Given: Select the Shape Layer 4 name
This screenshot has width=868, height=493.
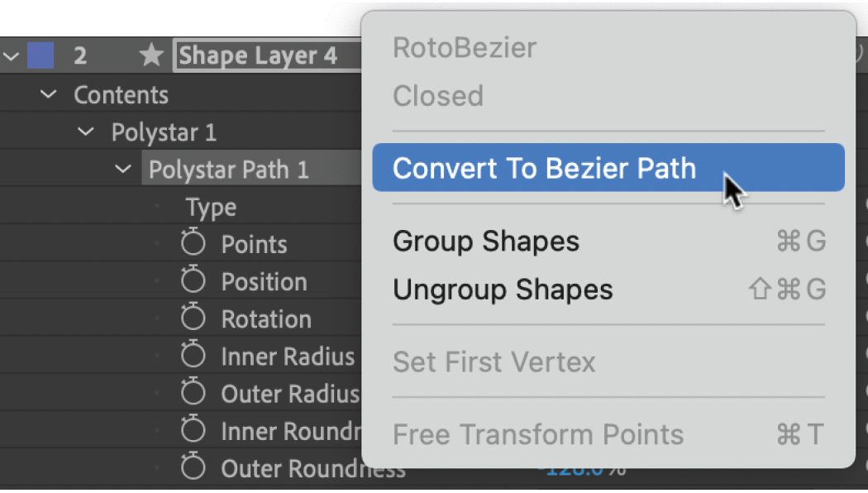Looking at the screenshot, I should click(x=257, y=55).
